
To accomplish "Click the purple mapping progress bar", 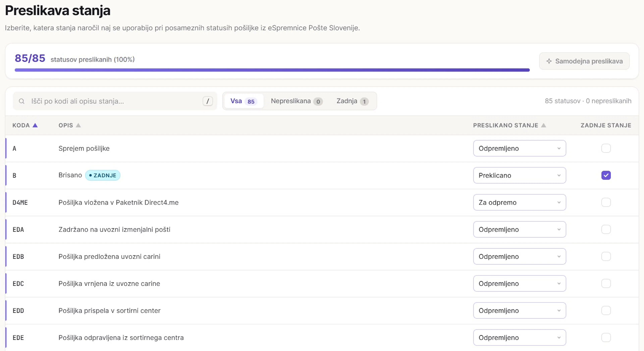I will point(272,70).
